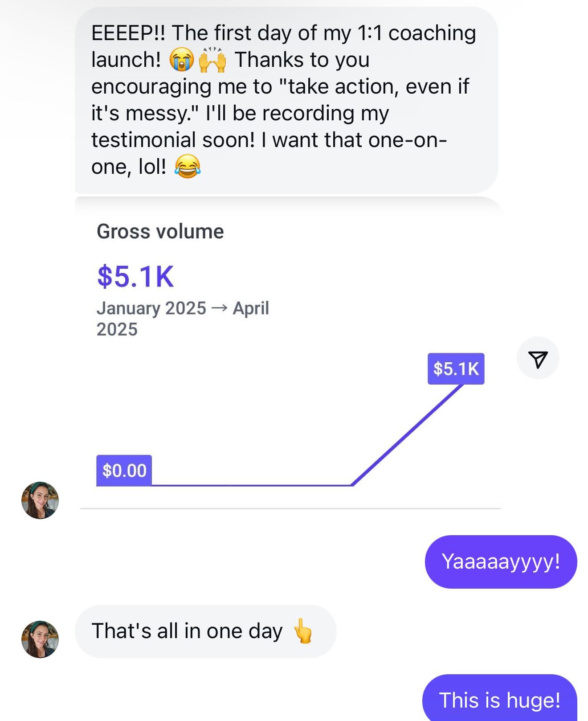
Task: Tap the "That's all in one day" message
Action: coord(187,631)
